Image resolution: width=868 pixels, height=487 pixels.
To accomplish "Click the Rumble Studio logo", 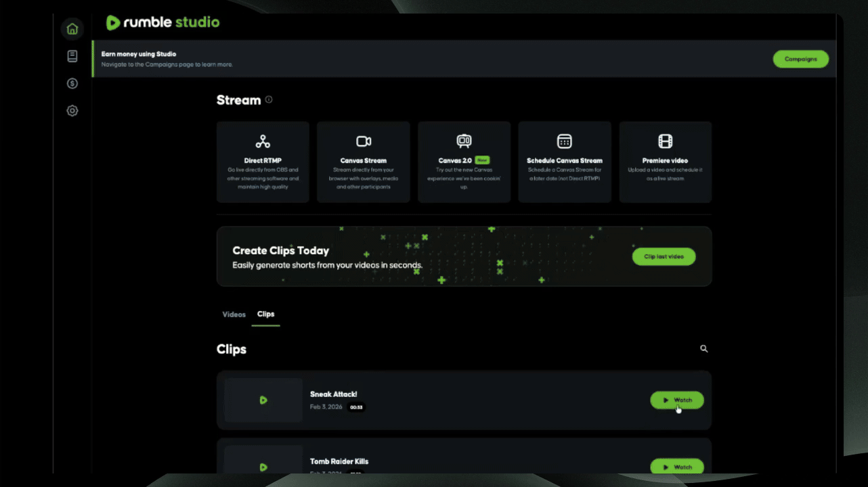I will click(162, 23).
